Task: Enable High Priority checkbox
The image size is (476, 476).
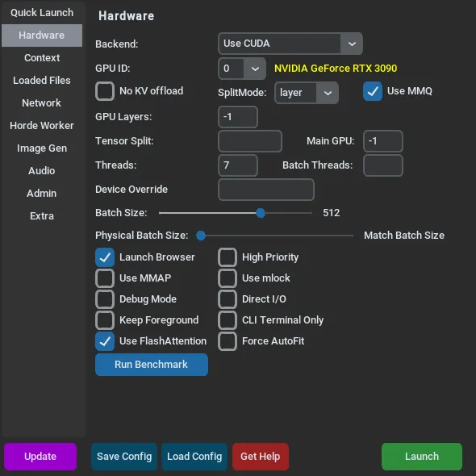Action: coord(228,257)
